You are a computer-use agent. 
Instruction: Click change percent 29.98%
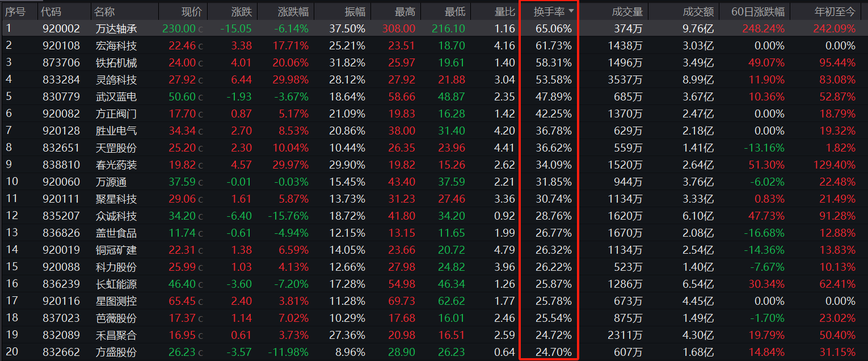click(x=290, y=79)
